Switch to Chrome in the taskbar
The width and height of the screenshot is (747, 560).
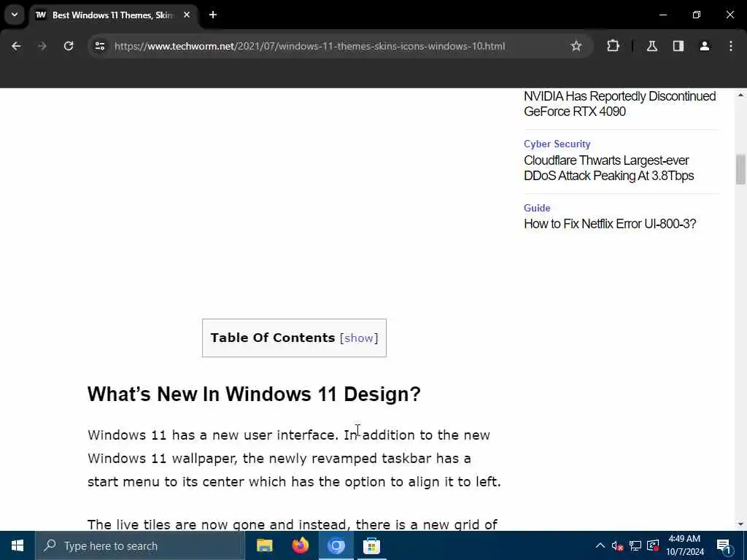point(336,545)
